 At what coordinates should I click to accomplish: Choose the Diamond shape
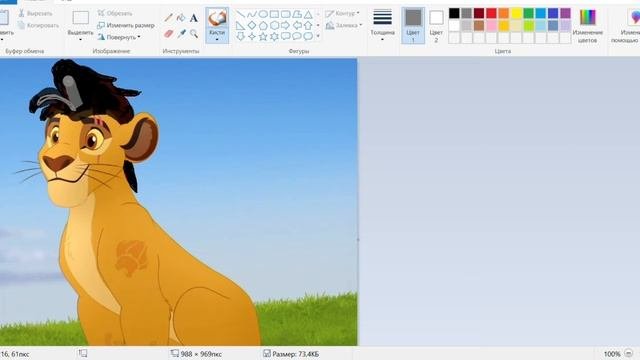(252, 26)
